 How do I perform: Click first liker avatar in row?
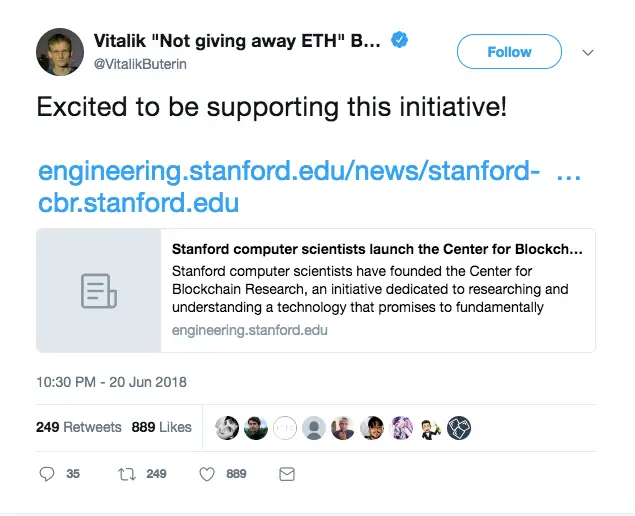(x=227, y=427)
